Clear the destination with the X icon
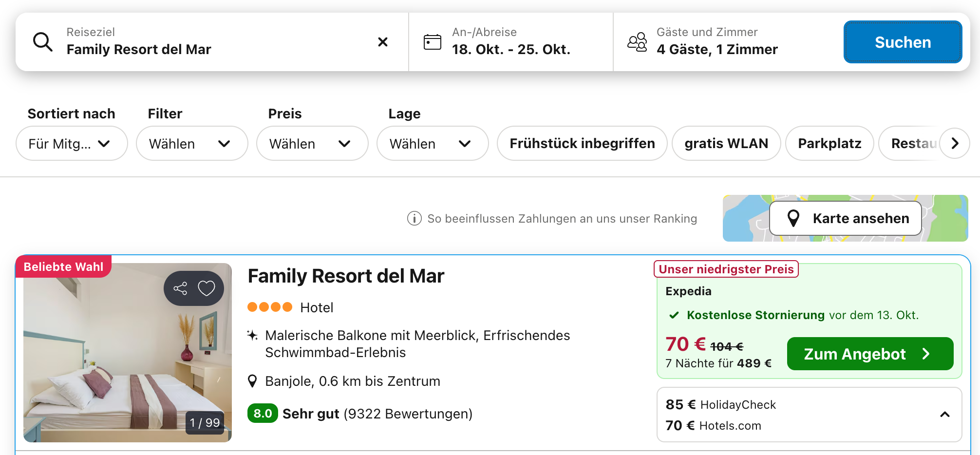This screenshot has width=980, height=455. (383, 42)
